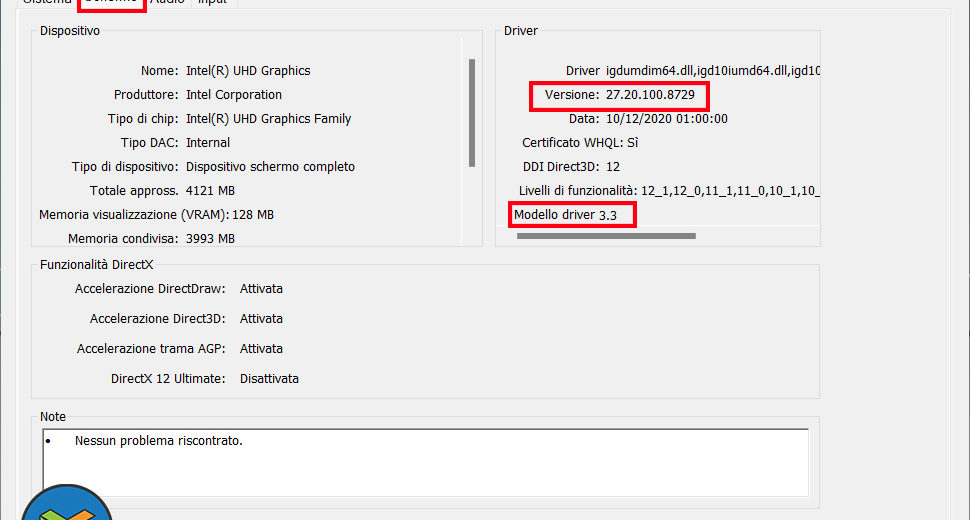Click the Dispositivo panel vertical scrollbar thumb
The height and width of the screenshot is (520, 970).
tap(472, 113)
